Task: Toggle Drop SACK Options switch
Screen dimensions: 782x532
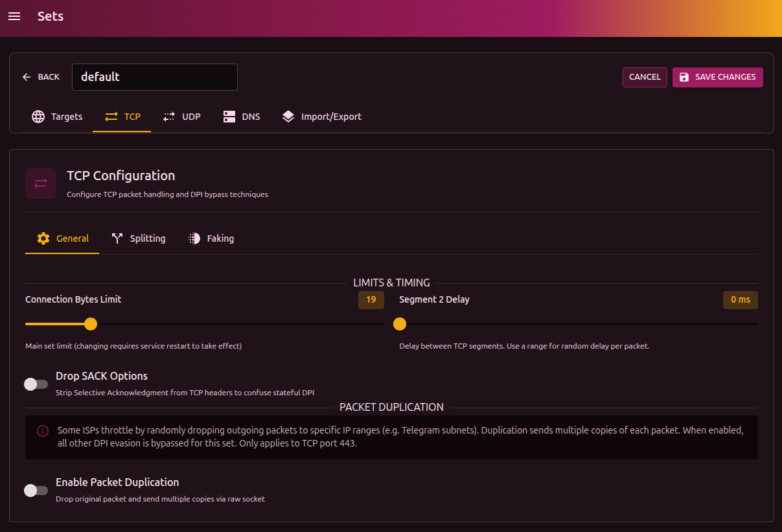Action: pos(36,384)
